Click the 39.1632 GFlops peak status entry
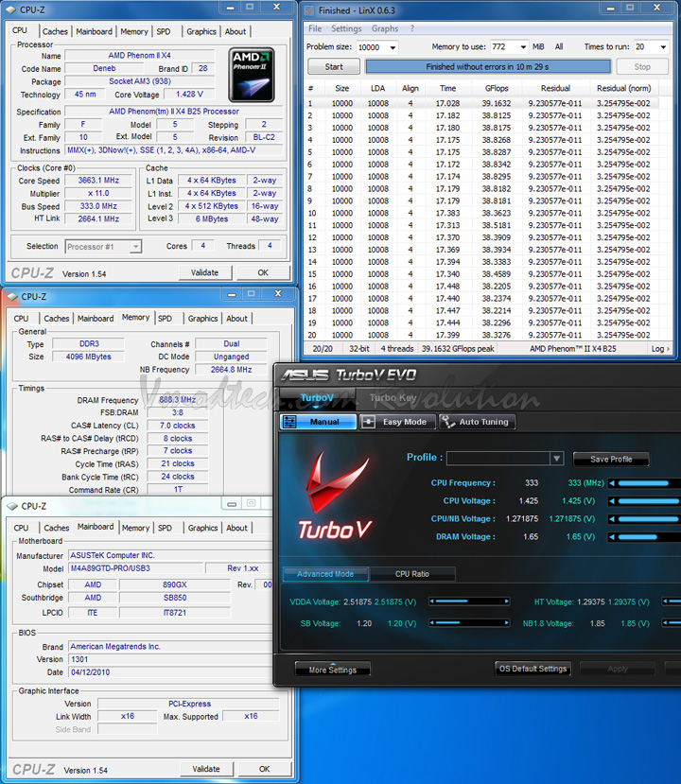681x784 pixels. 458,349
